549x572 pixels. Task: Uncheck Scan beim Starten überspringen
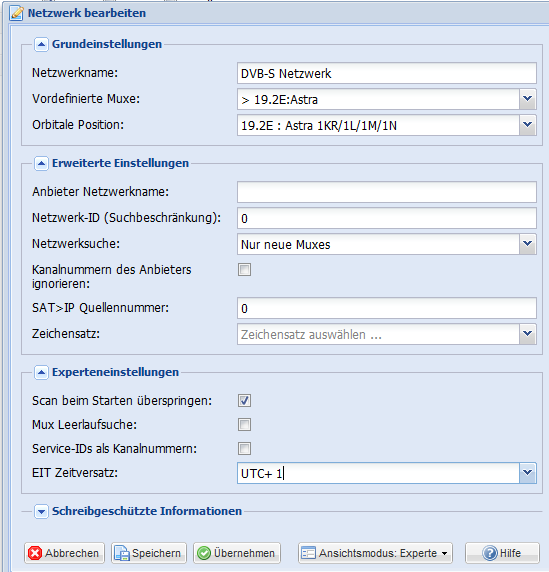click(x=244, y=400)
